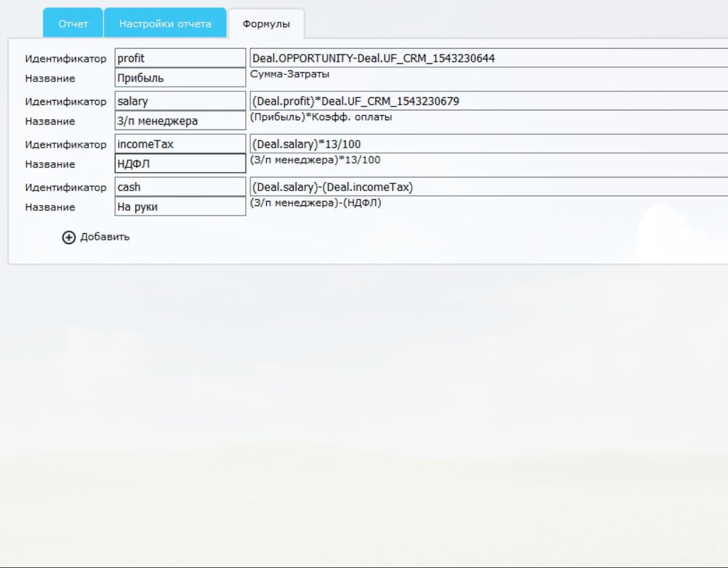Click the Идентификатор label beside incomeTax
Image resolution: width=728 pixels, height=568 pixels.
[x=66, y=145]
